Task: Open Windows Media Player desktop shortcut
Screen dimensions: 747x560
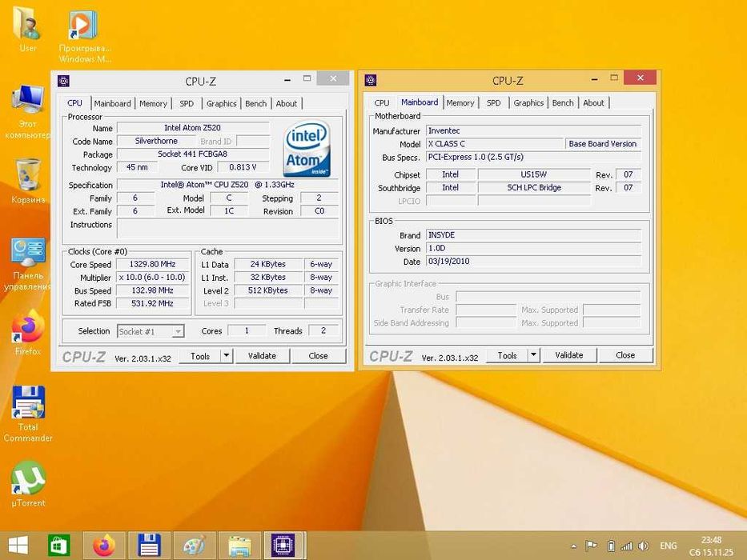Action: [84, 34]
